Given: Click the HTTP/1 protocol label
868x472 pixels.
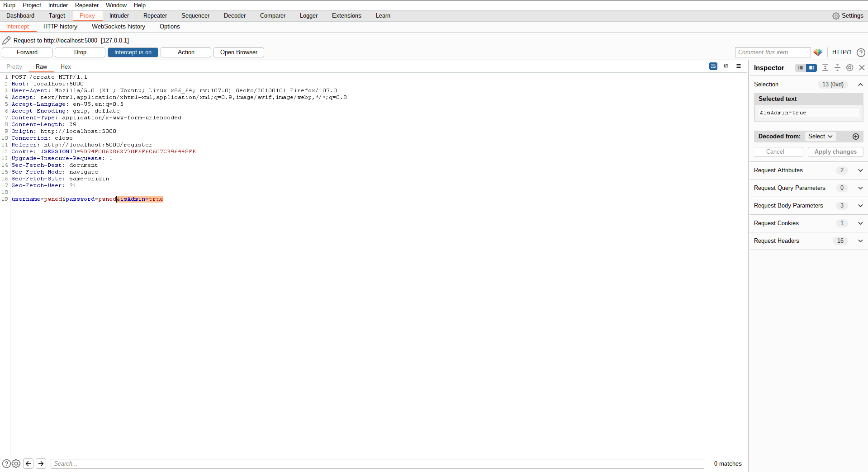Looking at the screenshot, I should [842, 52].
